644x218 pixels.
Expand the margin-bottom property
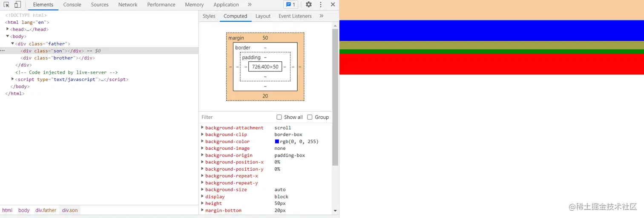(202, 210)
